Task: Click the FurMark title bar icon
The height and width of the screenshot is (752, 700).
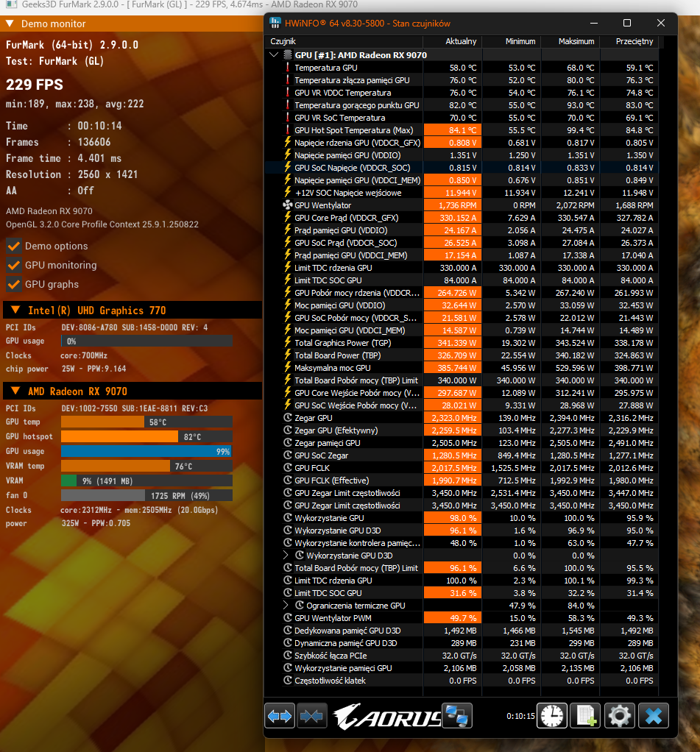Action: pos(10,4)
